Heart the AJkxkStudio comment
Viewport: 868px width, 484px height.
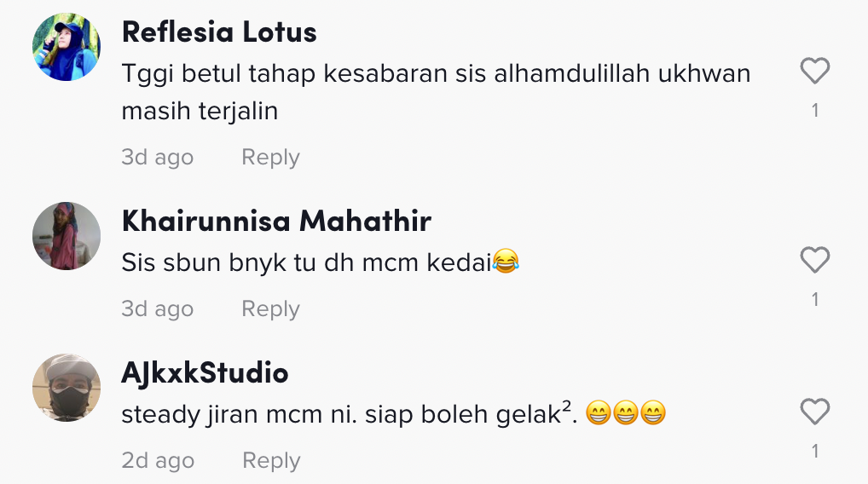click(x=815, y=412)
